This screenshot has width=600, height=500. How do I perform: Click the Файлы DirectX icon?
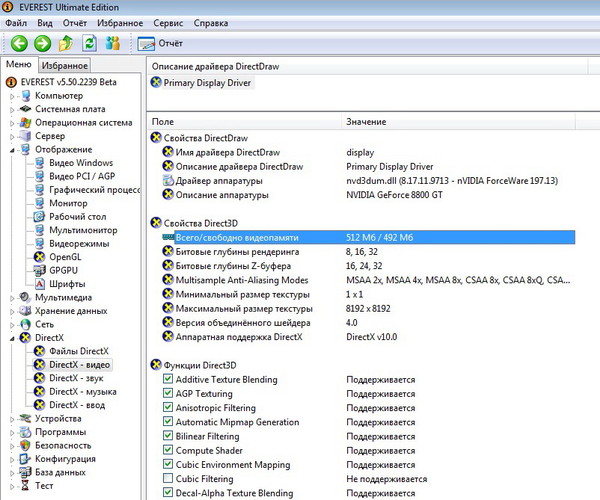tap(39, 351)
